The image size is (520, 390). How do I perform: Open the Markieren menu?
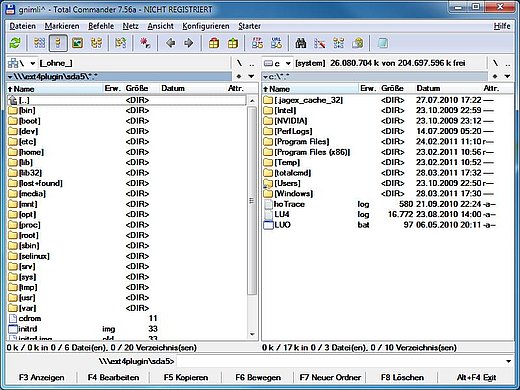tap(62, 26)
